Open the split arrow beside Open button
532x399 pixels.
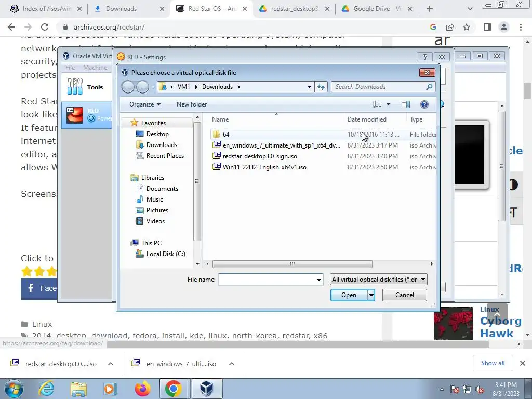[371, 295]
